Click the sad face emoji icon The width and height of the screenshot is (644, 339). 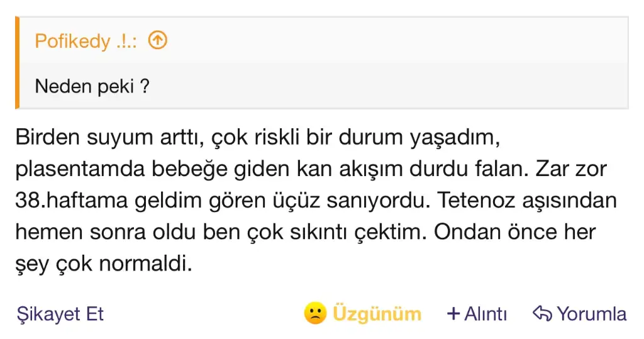click(x=314, y=313)
